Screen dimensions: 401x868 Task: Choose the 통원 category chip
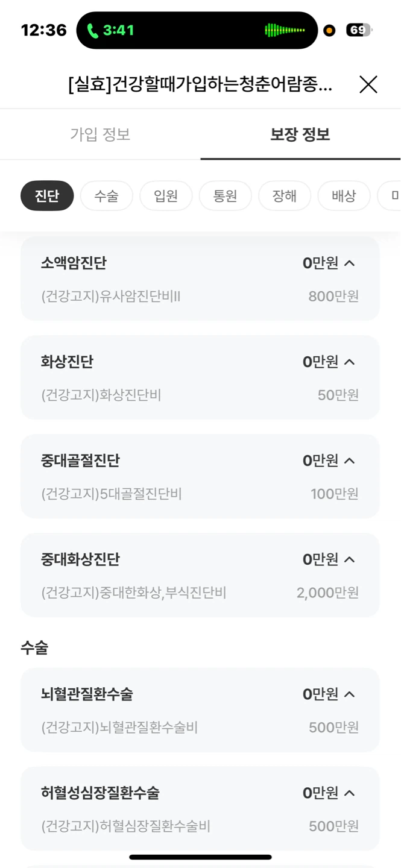[225, 196]
